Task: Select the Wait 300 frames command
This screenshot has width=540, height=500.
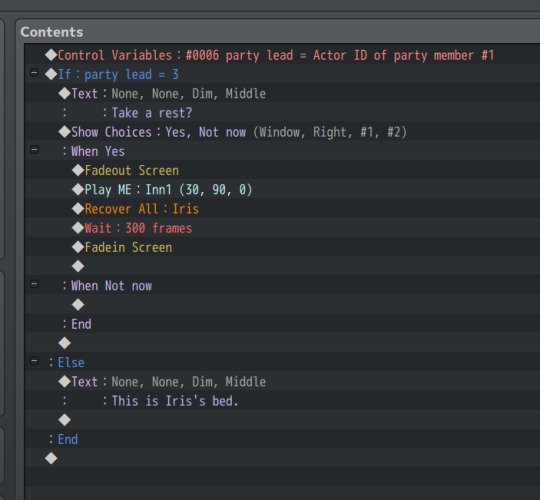Action: coord(282,228)
